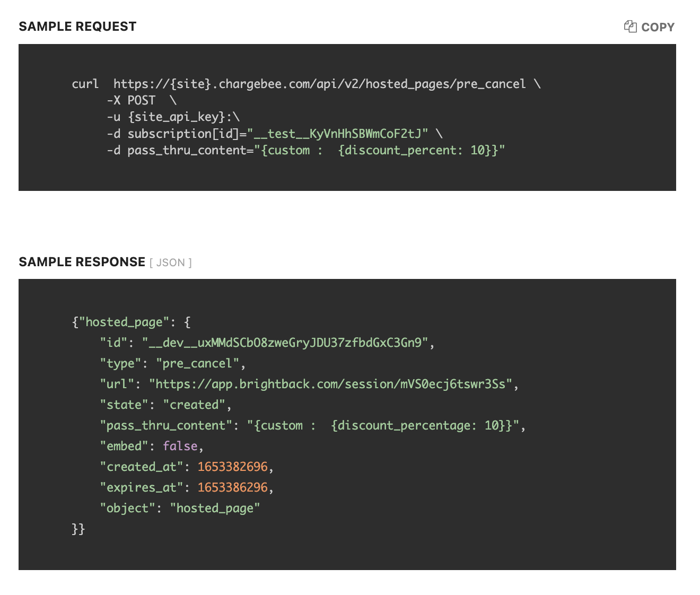This screenshot has height=595, width=700.
Task: Click the {site_api_key} placeholder
Action: tap(177, 117)
